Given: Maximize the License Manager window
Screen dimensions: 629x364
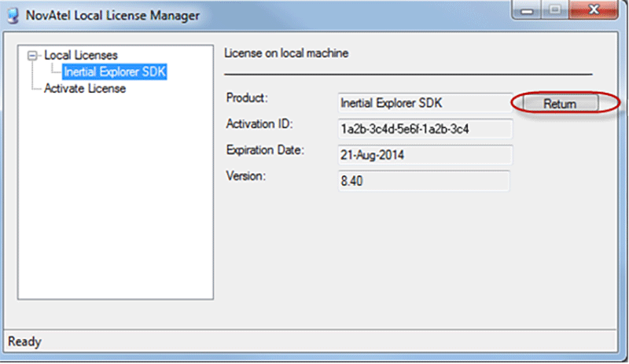Looking at the screenshot, I should (555, 10).
